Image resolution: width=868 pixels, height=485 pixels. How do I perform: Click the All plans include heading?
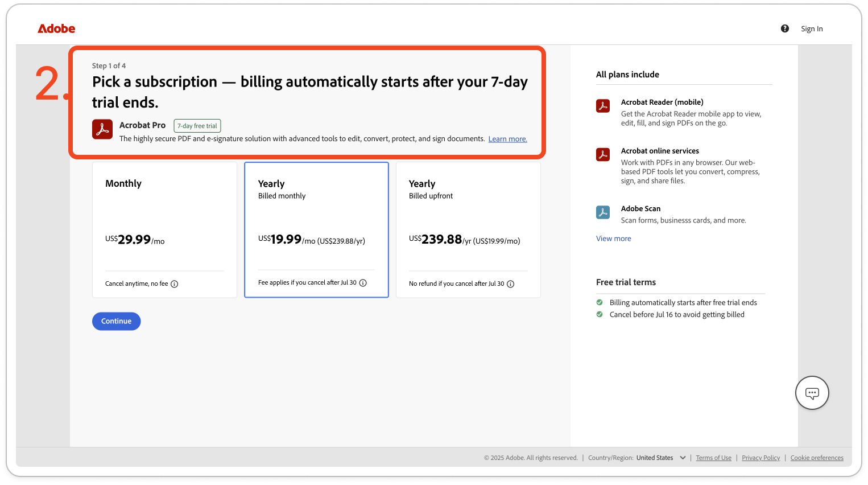pos(627,75)
